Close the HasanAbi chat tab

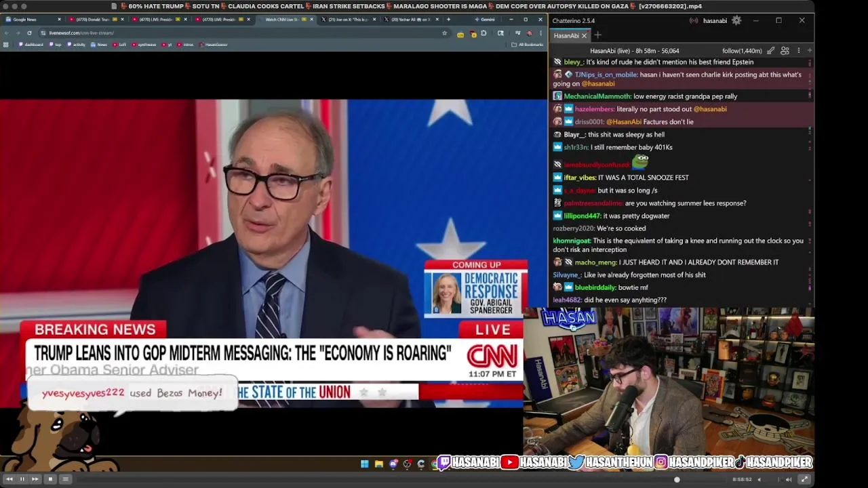[584, 35]
